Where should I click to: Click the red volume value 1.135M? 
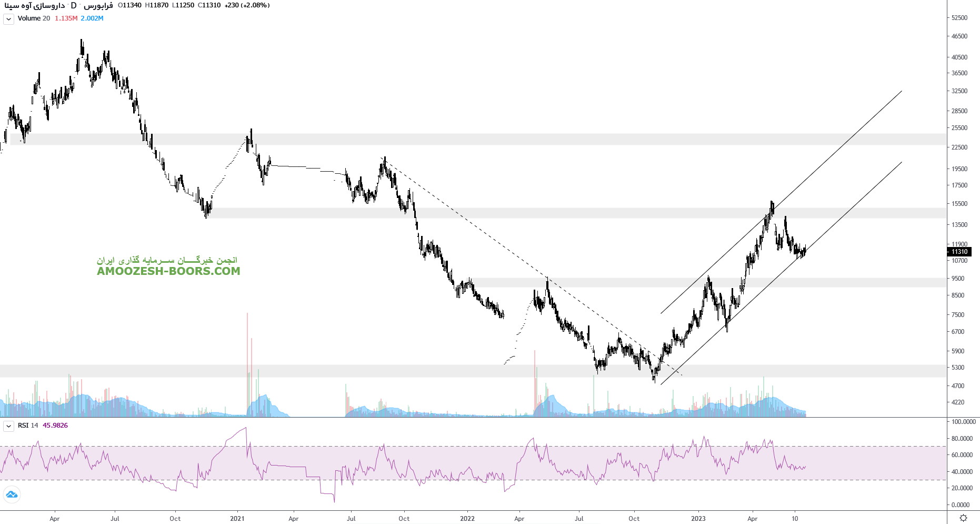coord(66,18)
